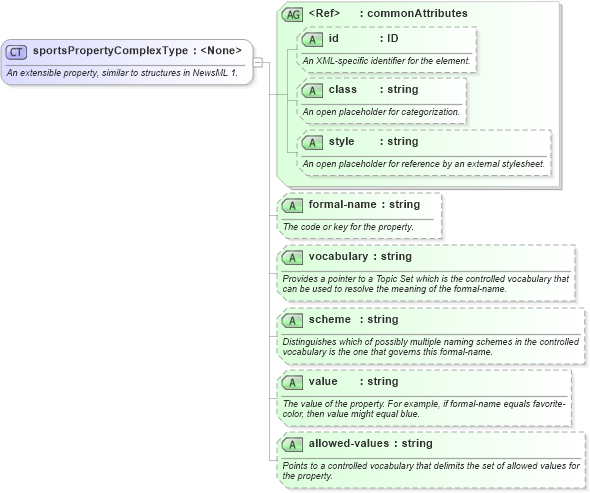Viewport: 590px width, 493px height.
Task: Click description 'An XML-specific identifier for the element.'
Action: pos(386,61)
